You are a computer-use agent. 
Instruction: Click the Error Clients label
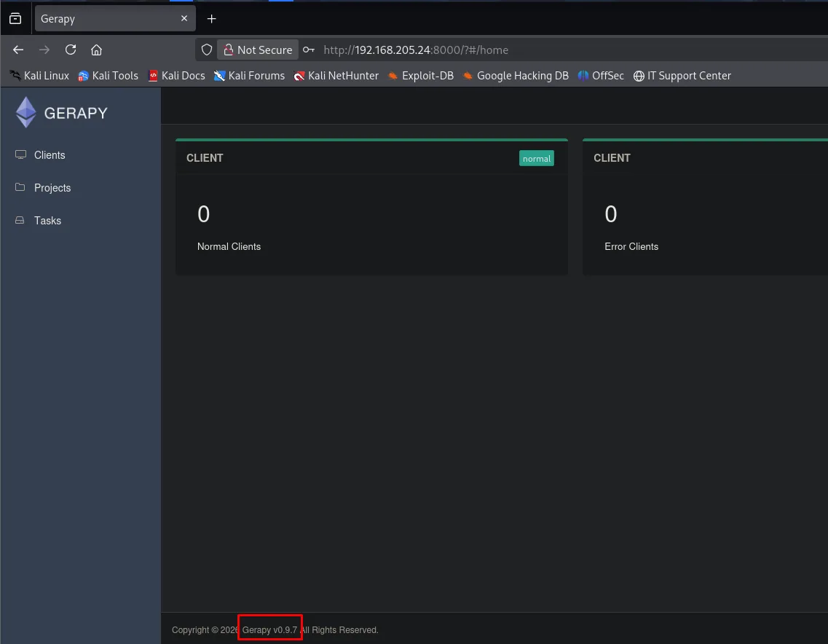tap(631, 247)
